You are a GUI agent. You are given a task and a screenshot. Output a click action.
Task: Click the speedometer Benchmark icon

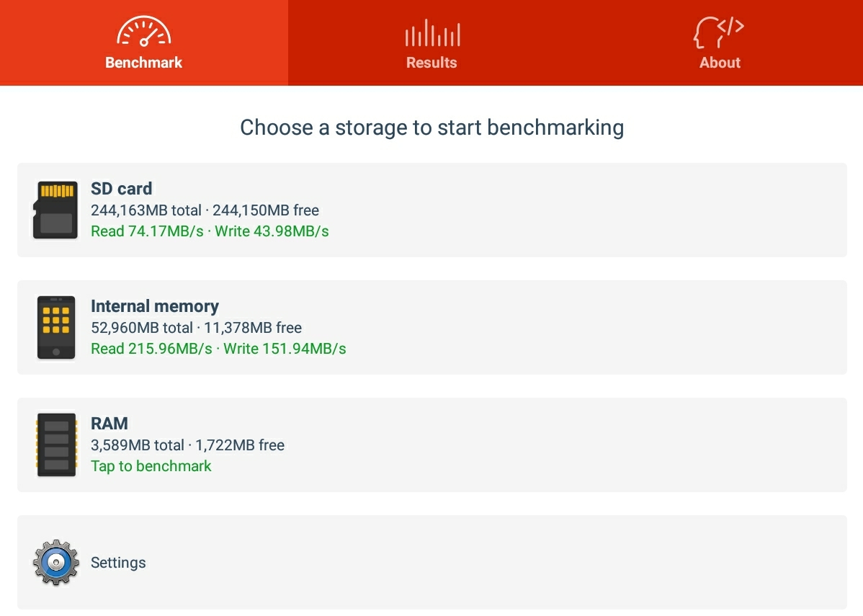[143, 31]
